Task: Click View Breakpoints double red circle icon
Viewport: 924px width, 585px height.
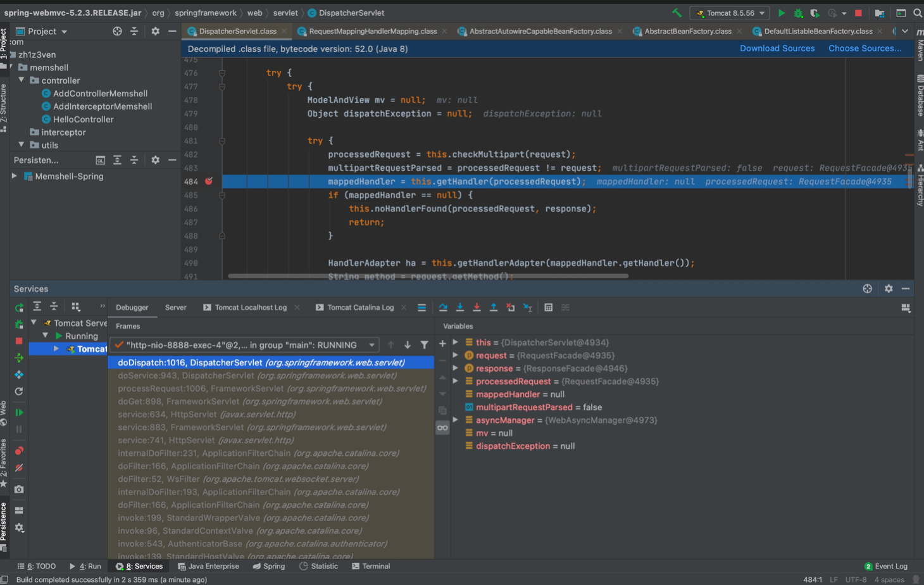Action: coord(19,451)
